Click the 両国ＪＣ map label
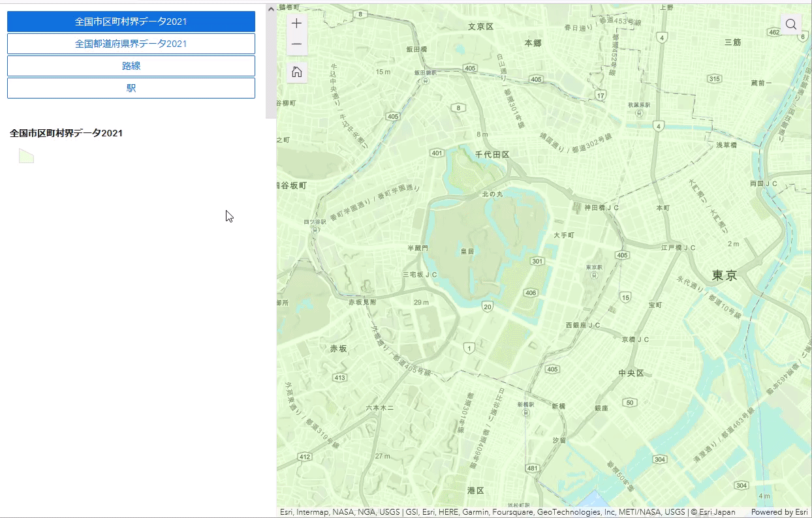The image size is (812, 518). pyautogui.click(x=764, y=184)
